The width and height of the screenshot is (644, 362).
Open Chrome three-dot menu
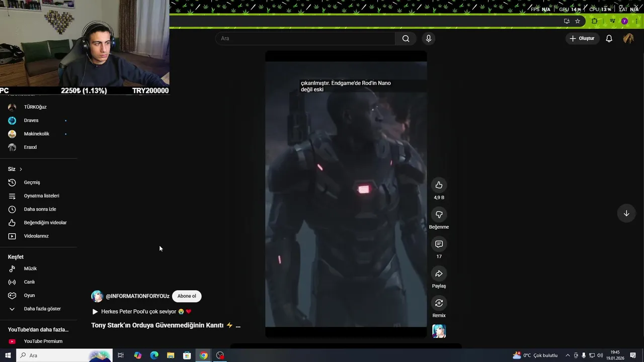637,21
